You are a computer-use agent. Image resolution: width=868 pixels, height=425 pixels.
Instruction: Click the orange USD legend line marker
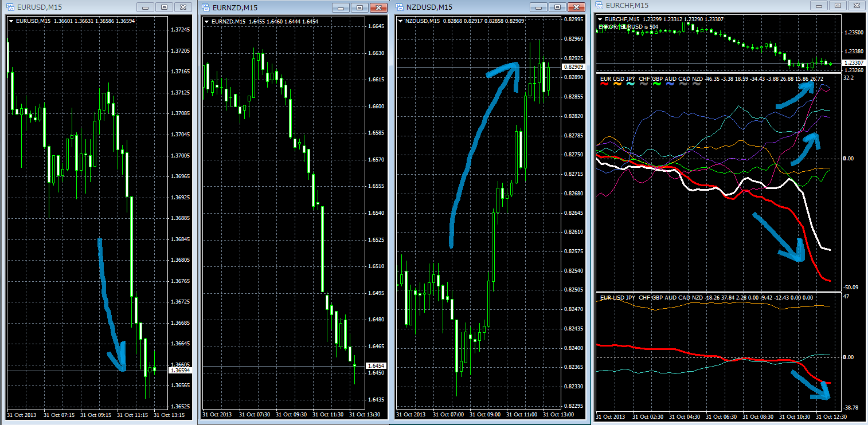[x=618, y=84]
